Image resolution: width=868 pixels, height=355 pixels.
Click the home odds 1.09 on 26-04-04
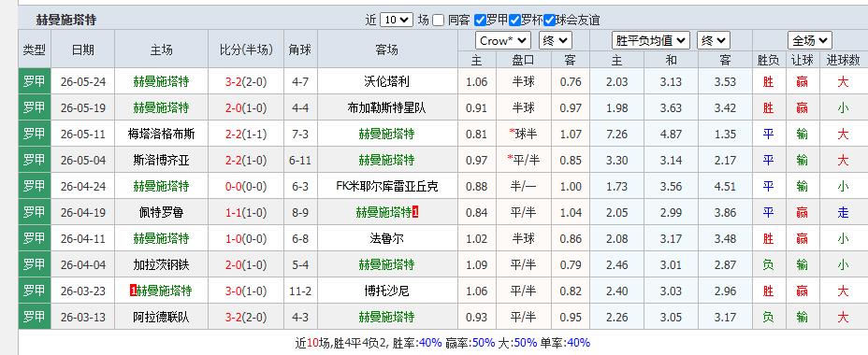click(x=477, y=264)
